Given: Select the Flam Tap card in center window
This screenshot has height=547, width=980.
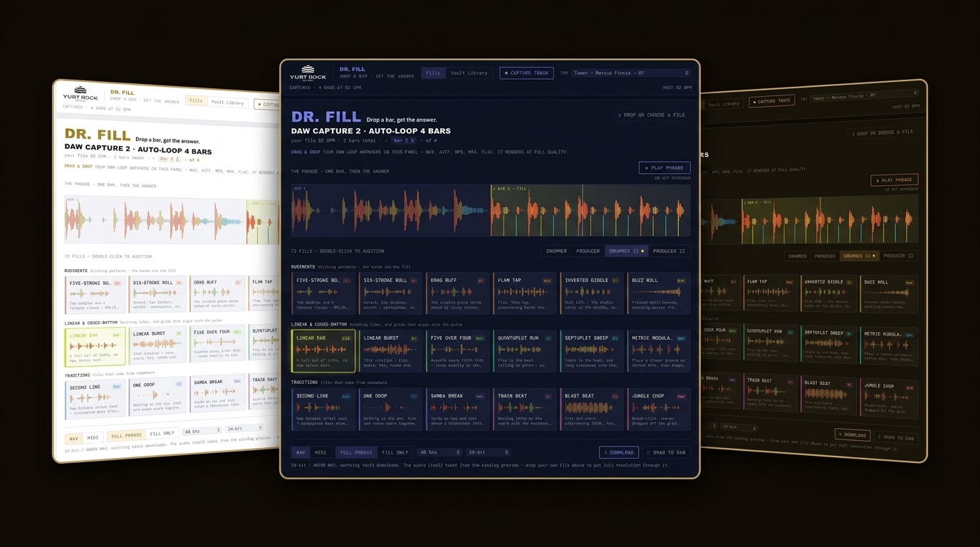Looking at the screenshot, I should 525,293.
